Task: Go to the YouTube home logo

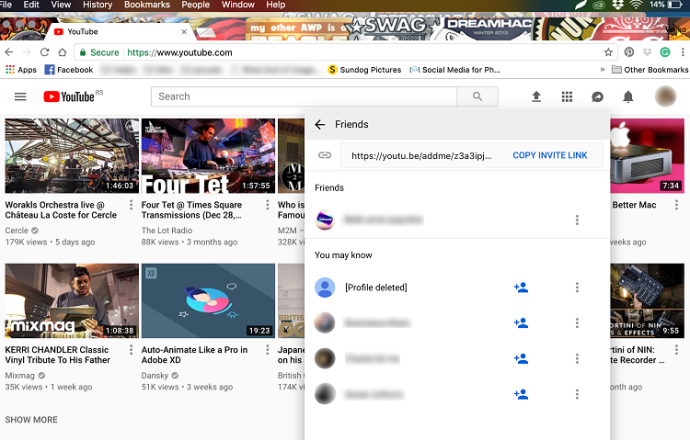Action: [69, 96]
